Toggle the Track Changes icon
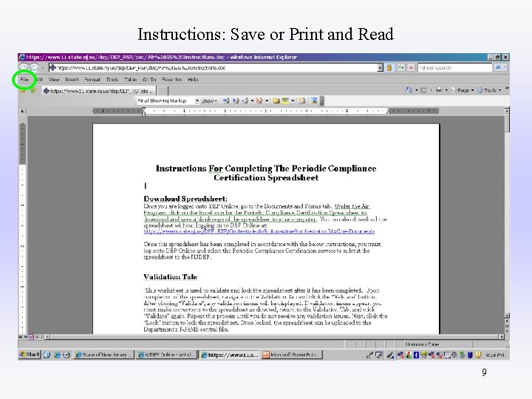This screenshot has height=399, width=532. 302,100
